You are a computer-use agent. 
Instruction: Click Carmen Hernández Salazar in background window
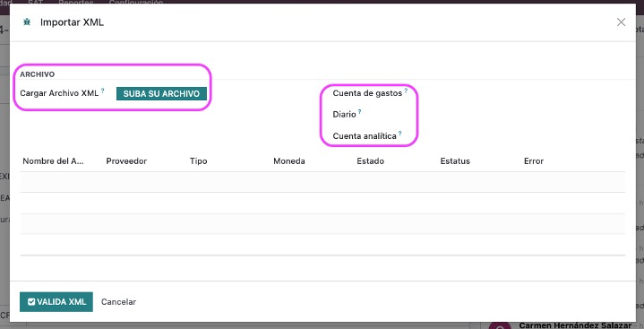tap(575, 325)
